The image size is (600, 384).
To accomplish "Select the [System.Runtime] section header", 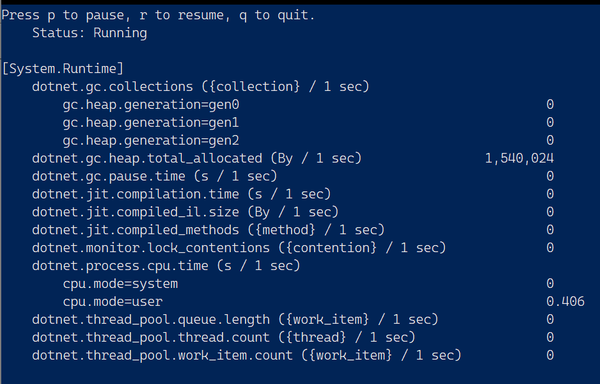I will [63, 69].
